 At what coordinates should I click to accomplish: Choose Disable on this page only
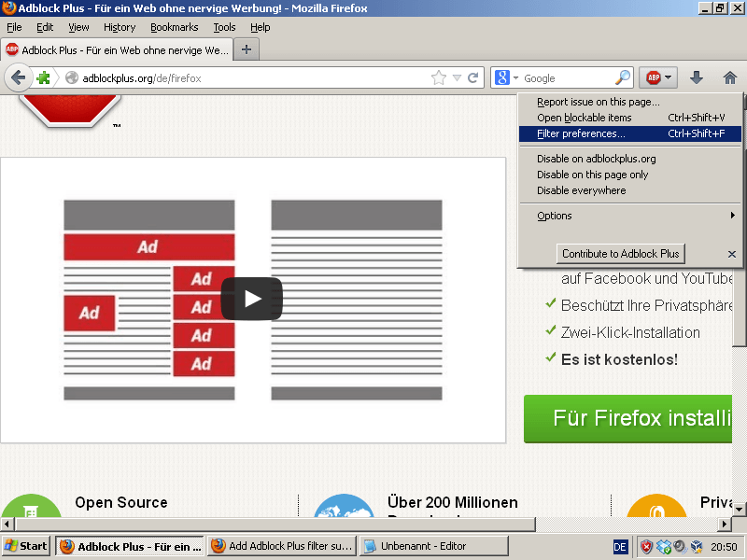[629, 175]
